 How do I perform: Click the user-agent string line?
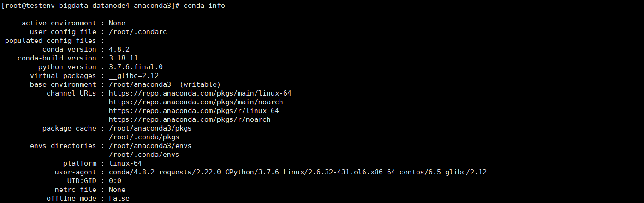click(298, 172)
